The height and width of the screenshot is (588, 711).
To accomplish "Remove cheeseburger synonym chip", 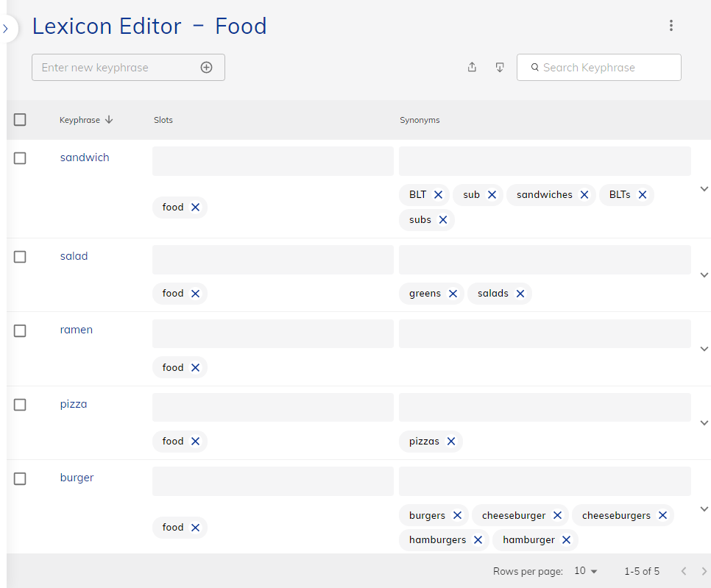I will pos(558,515).
